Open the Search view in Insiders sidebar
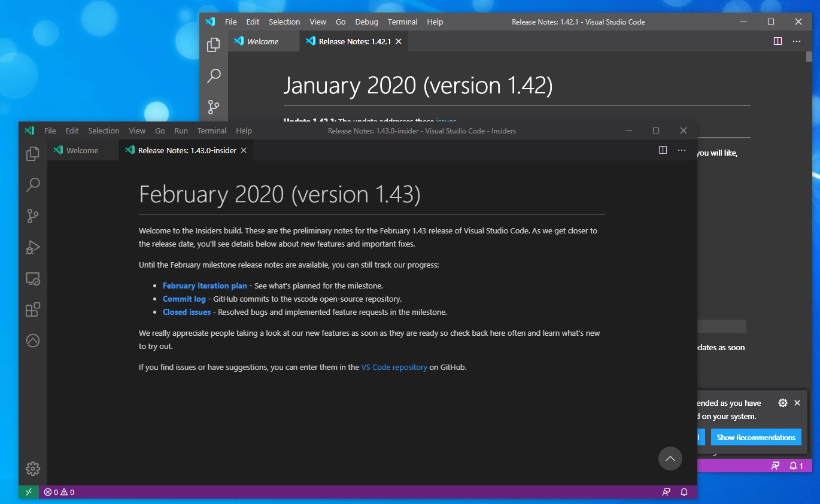820x504 pixels. click(32, 184)
